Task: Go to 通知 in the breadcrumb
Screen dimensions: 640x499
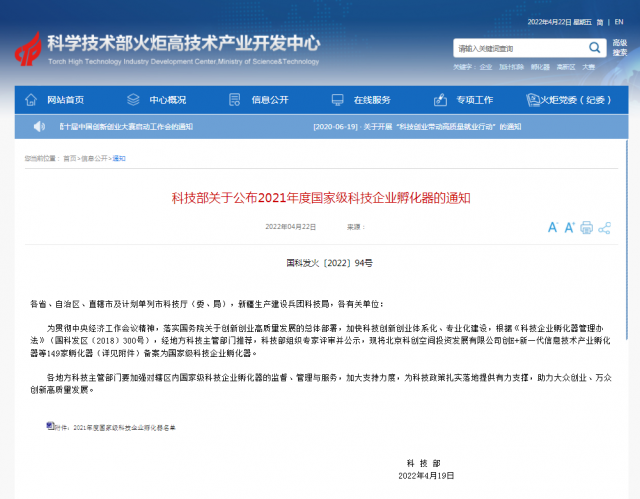Action: pos(119,158)
